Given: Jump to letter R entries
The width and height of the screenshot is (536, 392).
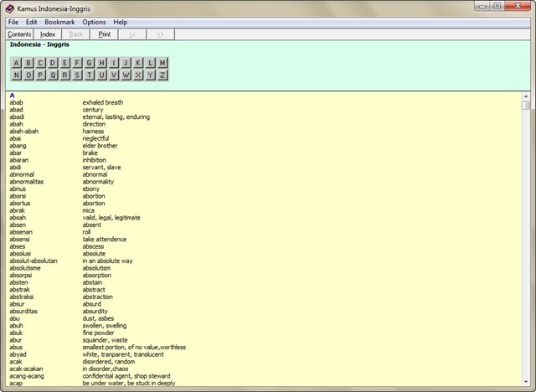Looking at the screenshot, I should (x=65, y=75).
